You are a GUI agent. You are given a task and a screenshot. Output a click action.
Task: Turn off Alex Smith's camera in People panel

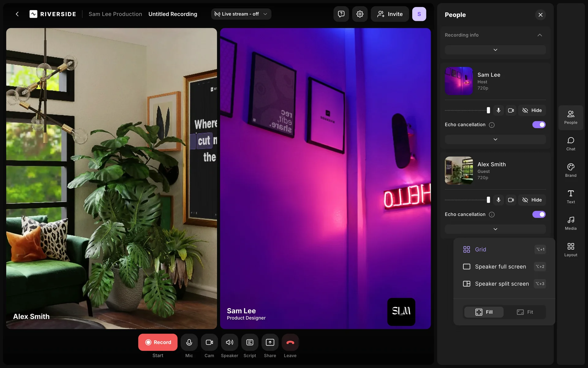click(x=511, y=200)
